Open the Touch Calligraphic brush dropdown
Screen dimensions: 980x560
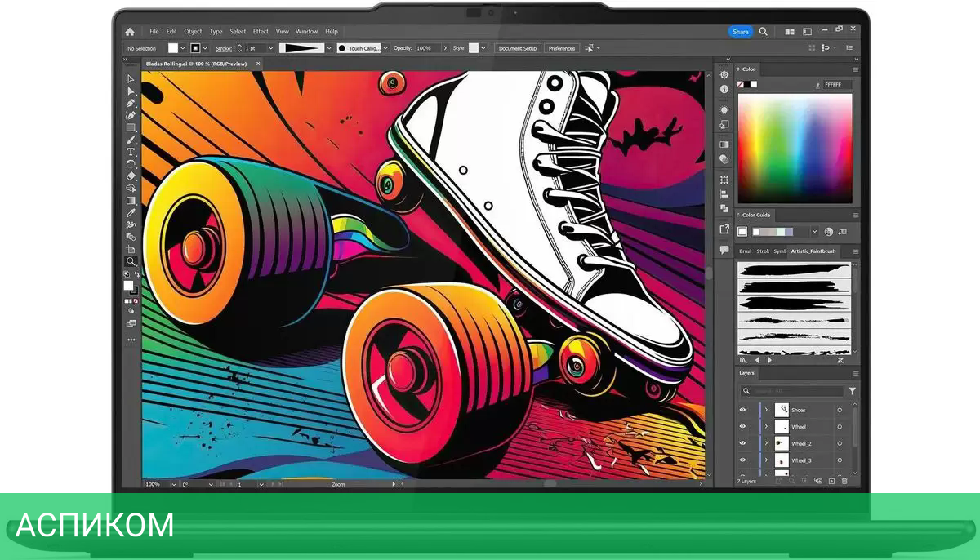coord(385,48)
